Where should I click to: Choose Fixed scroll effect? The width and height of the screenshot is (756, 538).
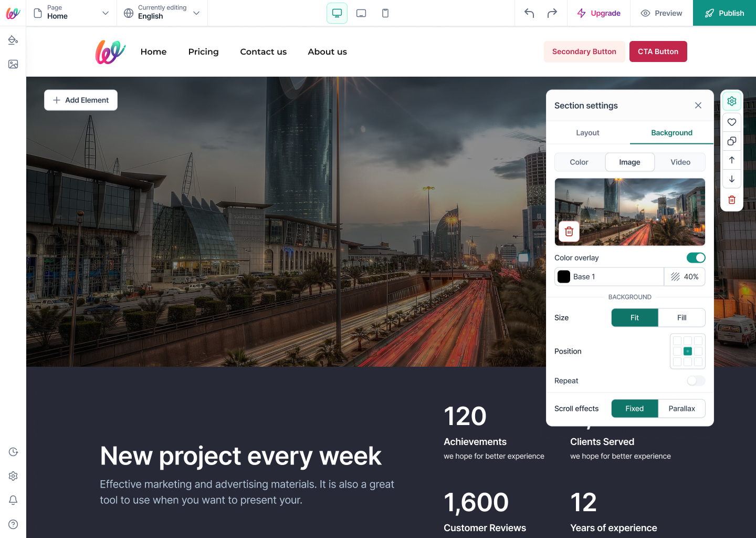[x=635, y=409]
